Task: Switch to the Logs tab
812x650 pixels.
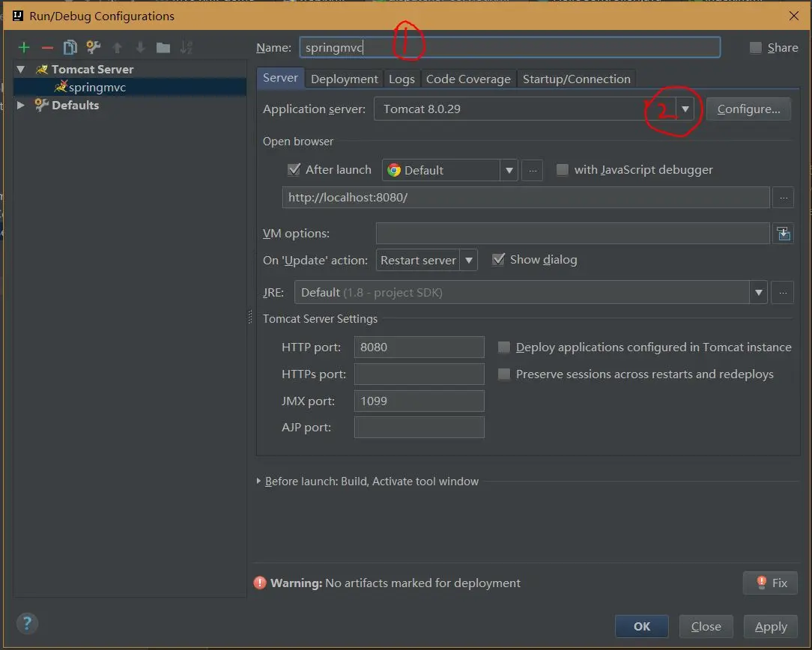Action: pyautogui.click(x=402, y=79)
